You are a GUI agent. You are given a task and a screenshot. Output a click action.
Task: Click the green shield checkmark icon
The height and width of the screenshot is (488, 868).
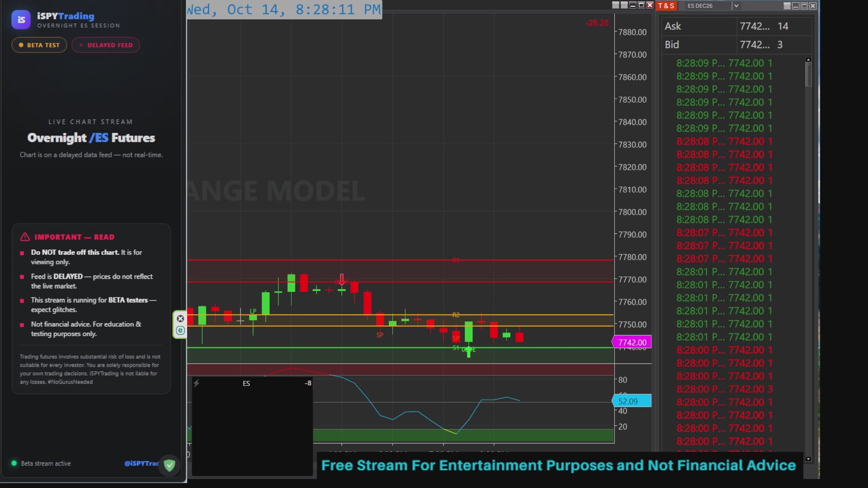(170, 465)
